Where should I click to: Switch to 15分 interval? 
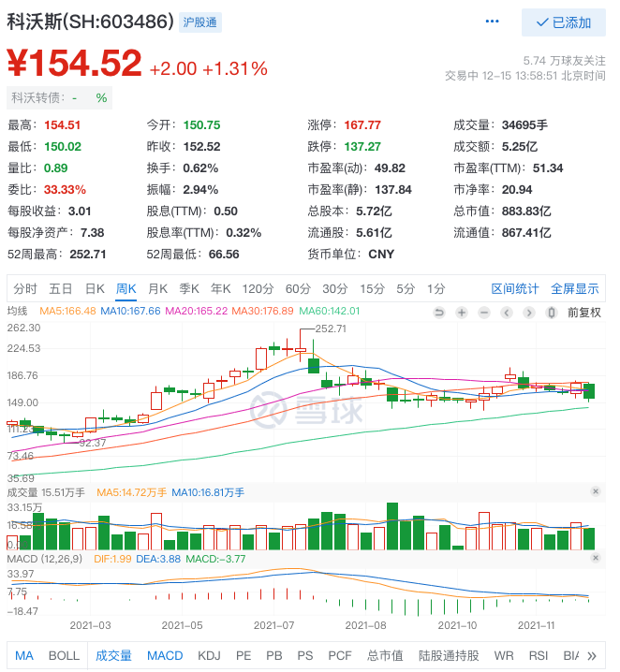coord(372,288)
